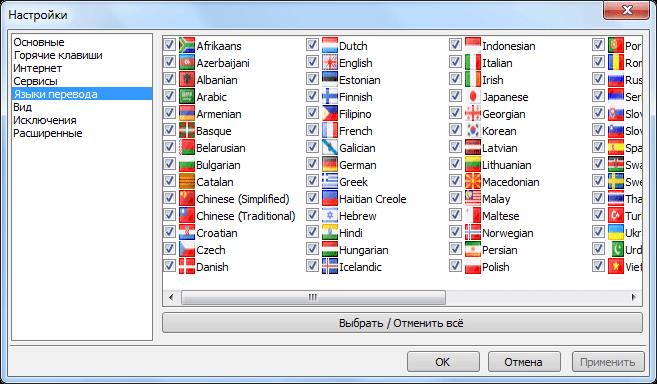
Task: Open the Расширенные settings section
Action: coord(47,133)
